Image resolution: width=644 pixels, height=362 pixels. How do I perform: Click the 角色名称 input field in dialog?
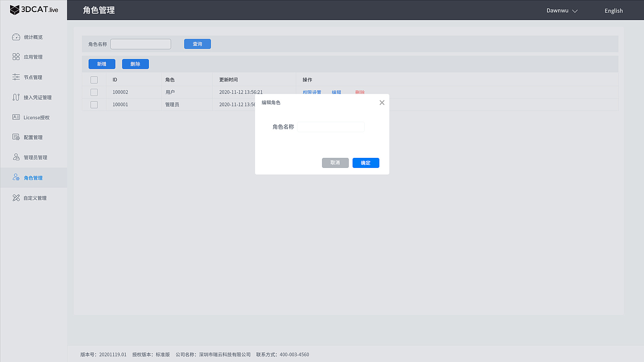coord(331,127)
